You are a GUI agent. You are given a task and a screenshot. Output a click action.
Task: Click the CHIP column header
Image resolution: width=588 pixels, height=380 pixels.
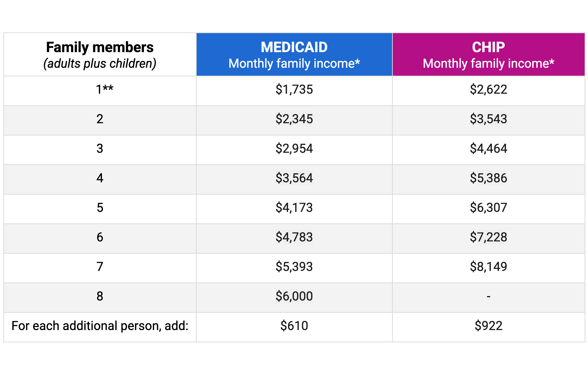pyautogui.click(x=488, y=54)
